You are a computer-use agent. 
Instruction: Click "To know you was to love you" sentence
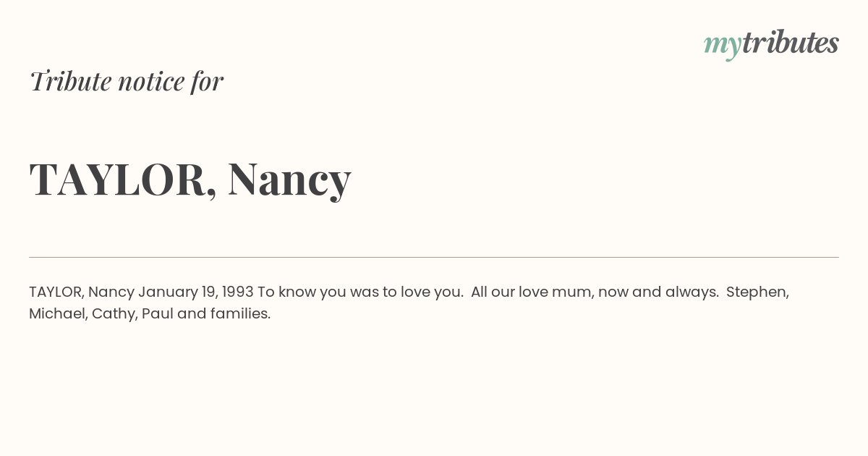[360, 292]
